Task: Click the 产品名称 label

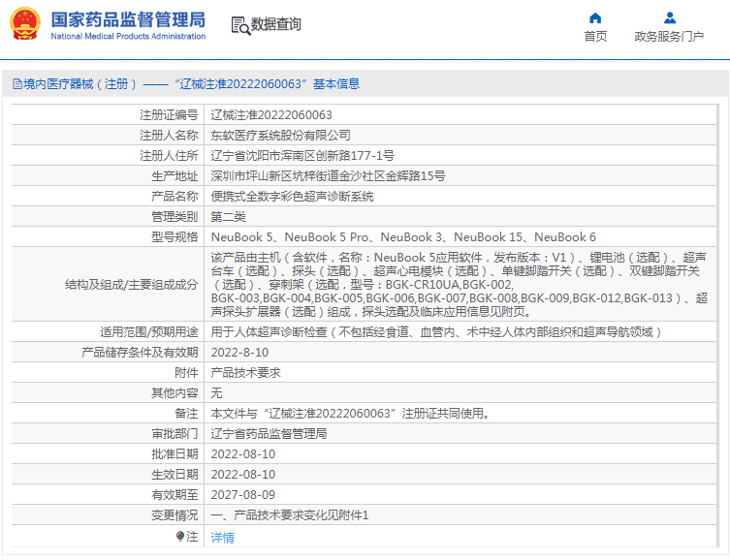Action: (175, 197)
